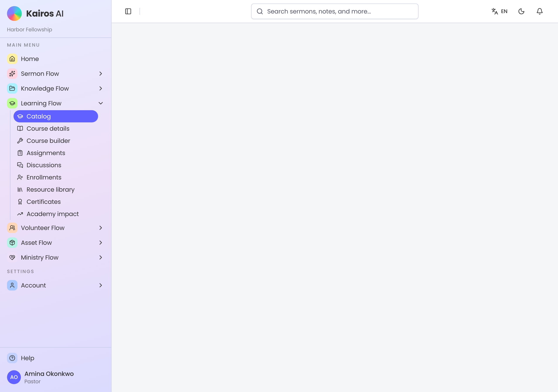Image resolution: width=558 pixels, height=392 pixels.
Task: Click the Certificates ribbon icon
Action: click(20, 202)
